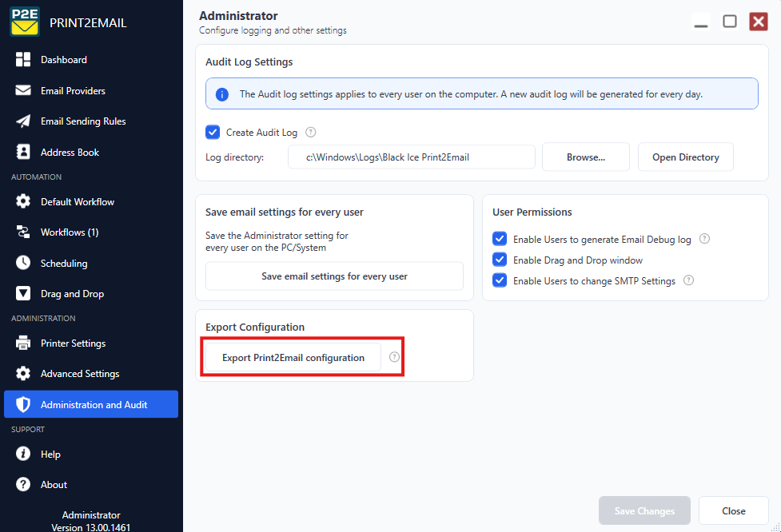Screen dimensions: 781x532
Task: Maximize the Print2Email window
Action: (730, 22)
